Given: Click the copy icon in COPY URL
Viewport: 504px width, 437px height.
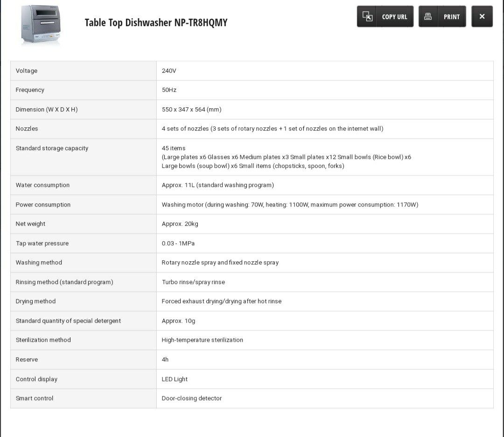Looking at the screenshot, I should (368, 17).
